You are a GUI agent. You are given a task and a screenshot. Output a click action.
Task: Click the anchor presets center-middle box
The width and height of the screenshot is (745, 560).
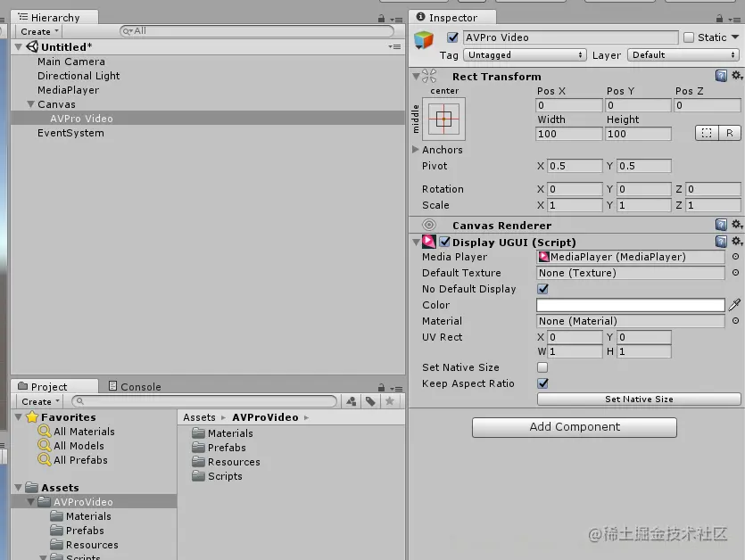(x=443, y=119)
